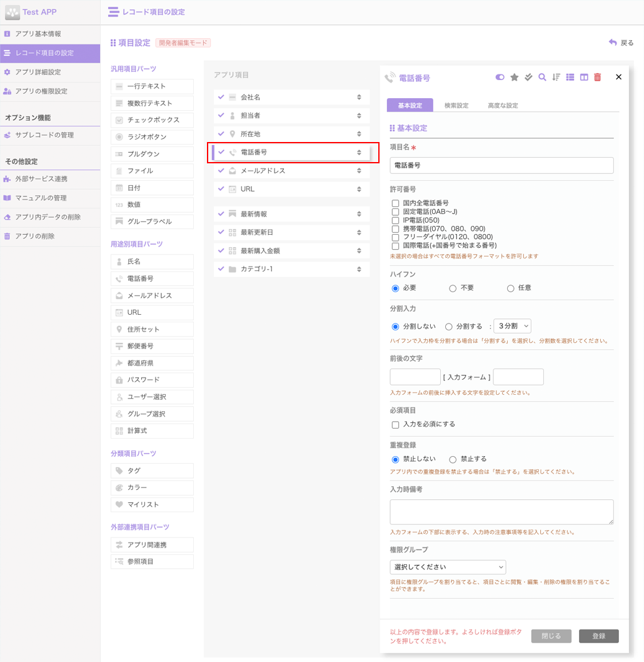This screenshot has width=644, height=662.
Task: Click the double-checkmark icon in the panel header
Action: 528,77
